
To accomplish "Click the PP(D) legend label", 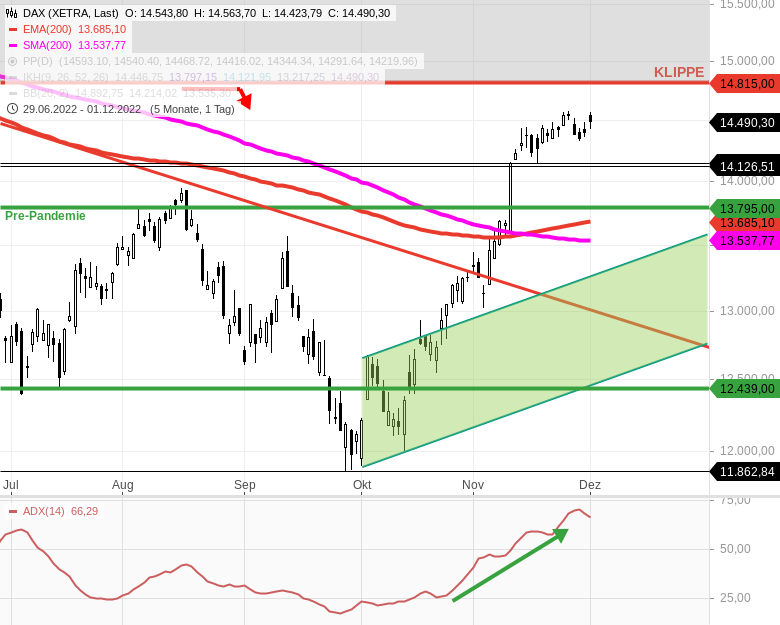I will 38,61.
